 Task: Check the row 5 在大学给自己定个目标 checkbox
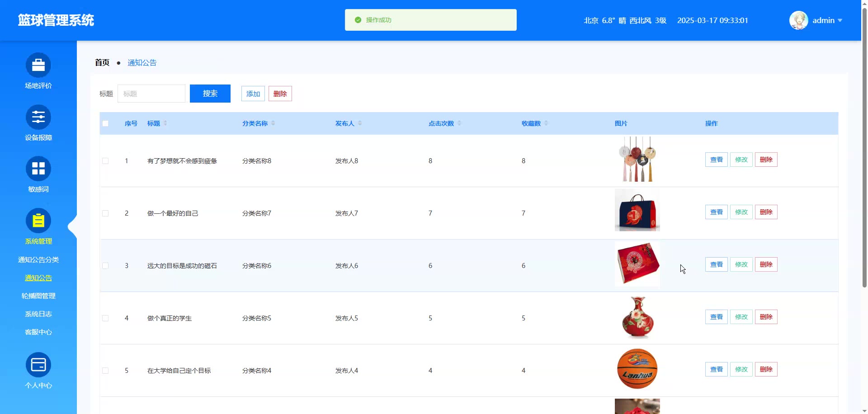(x=105, y=371)
